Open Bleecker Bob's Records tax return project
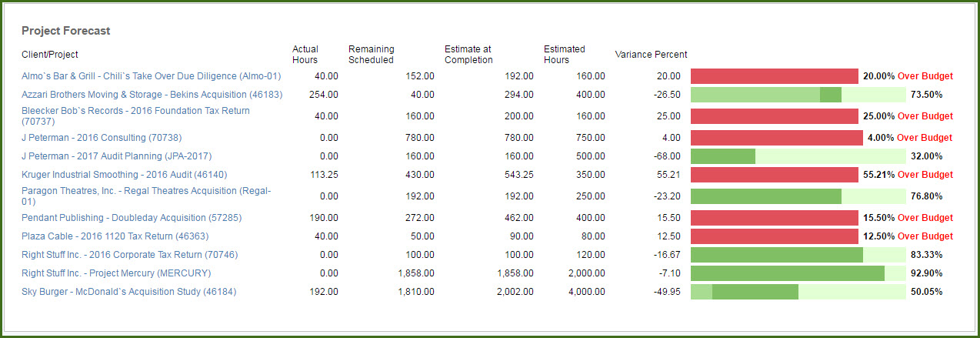Viewport: 980px width, 338px height. tap(135, 116)
